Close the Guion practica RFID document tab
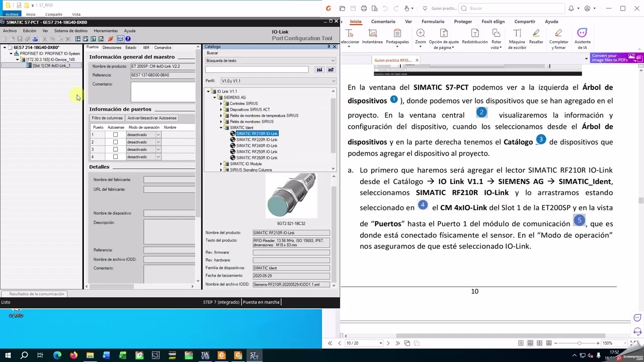Viewport: 644px width, 362px height. (x=417, y=60)
